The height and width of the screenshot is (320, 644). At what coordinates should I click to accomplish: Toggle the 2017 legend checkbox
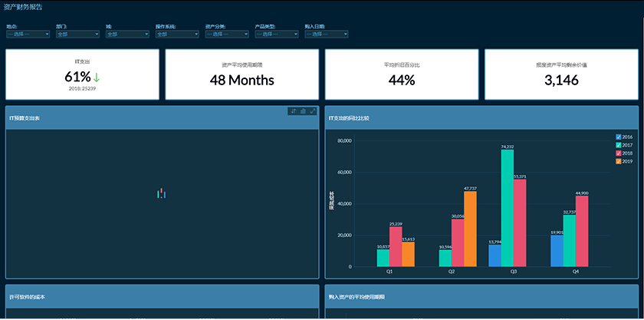pyautogui.click(x=619, y=145)
